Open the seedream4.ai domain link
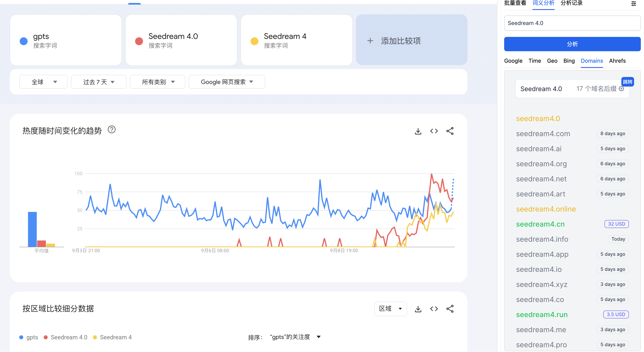Image resolution: width=644 pixels, height=352 pixels. pos(539,149)
